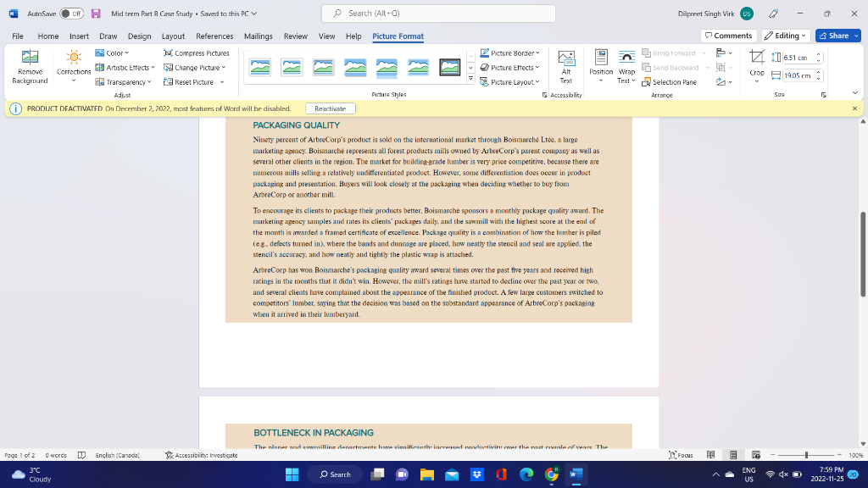Collapse the ribbon with the chevron
Image resolution: width=868 pixels, height=488 pixels.
pos(854,92)
